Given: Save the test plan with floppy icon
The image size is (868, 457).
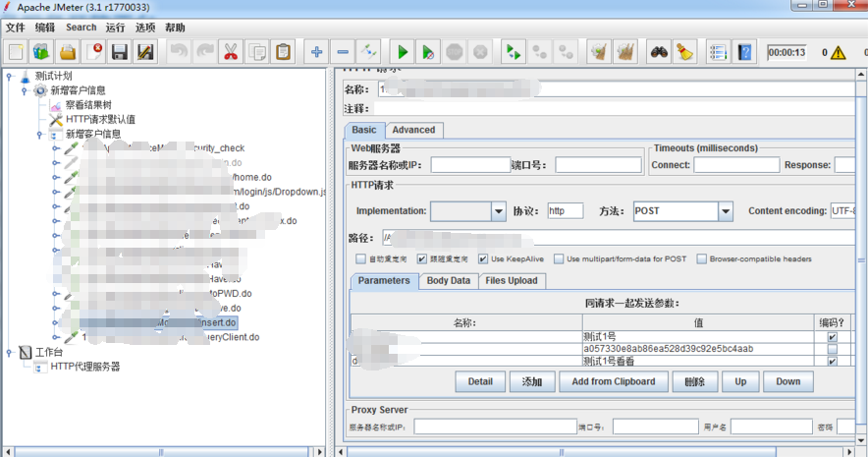Looking at the screenshot, I should point(120,52).
